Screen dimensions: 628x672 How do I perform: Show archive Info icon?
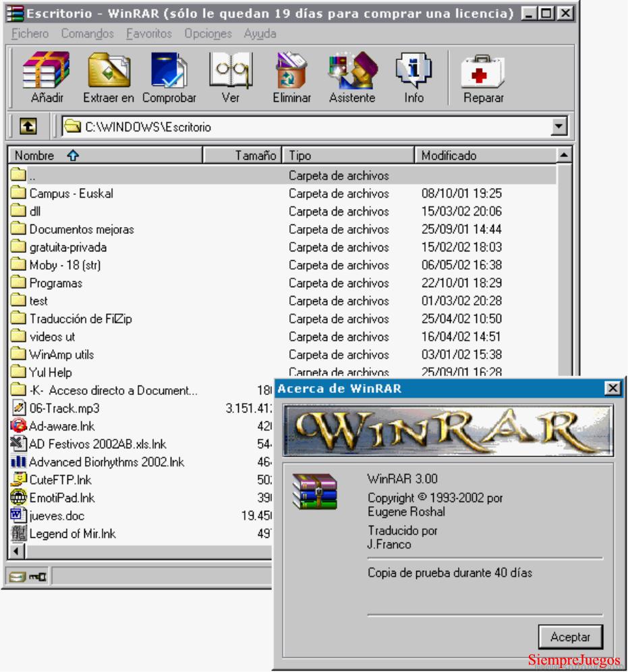[x=413, y=70]
